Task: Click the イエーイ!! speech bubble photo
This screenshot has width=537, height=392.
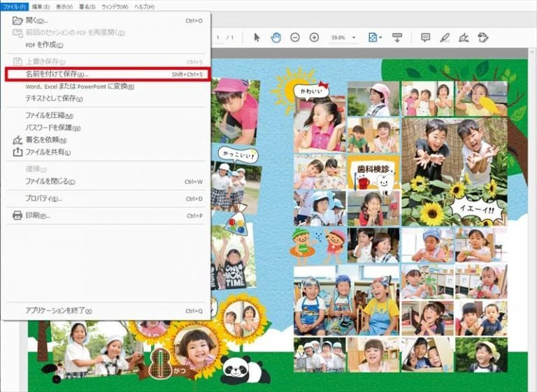Action: click(x=478, y=211)
